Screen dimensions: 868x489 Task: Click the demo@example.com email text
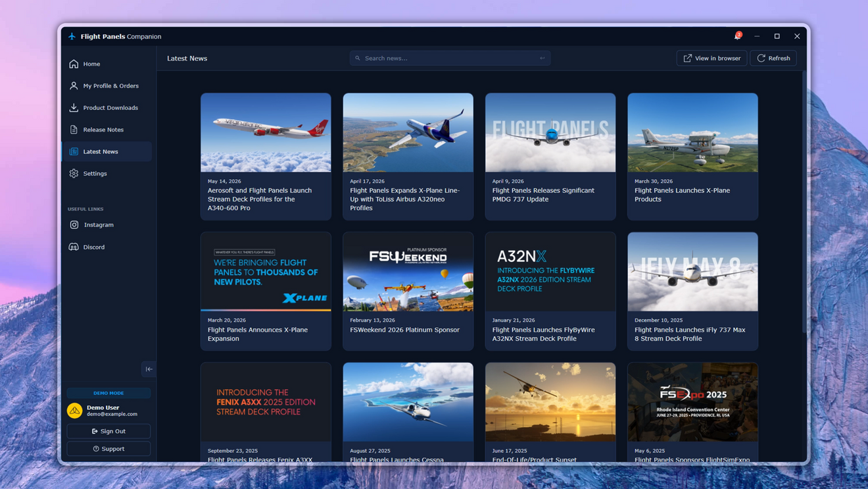click(x=112, y=414)
